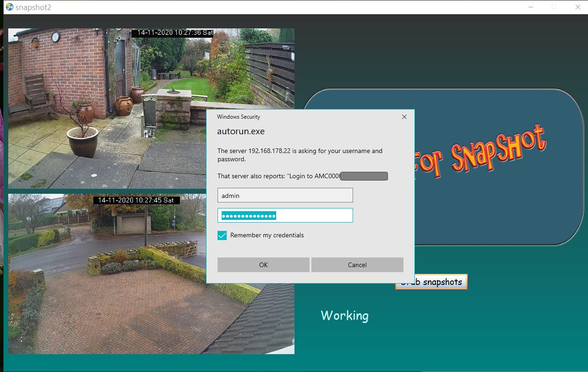The width and height of the screenshot is (588, 372).
Task: Click the Working status text
Action: (344, 315)
